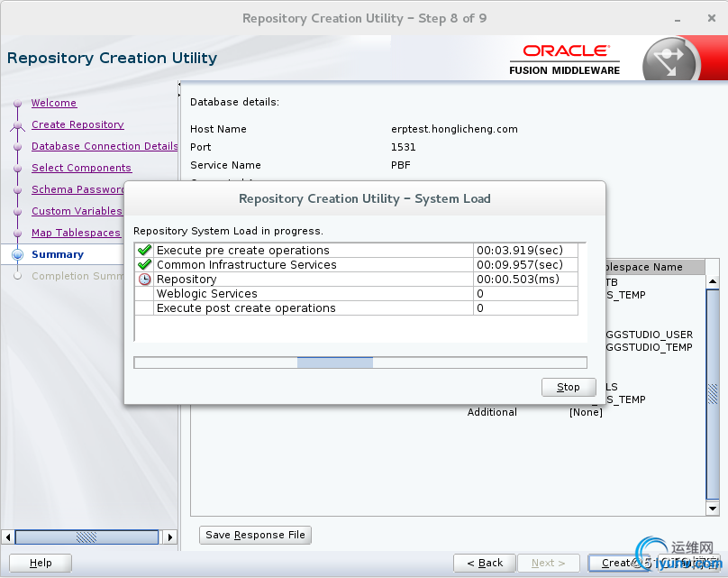
Task: Click the Tablespace Name column header
Action: click(655, 267)
